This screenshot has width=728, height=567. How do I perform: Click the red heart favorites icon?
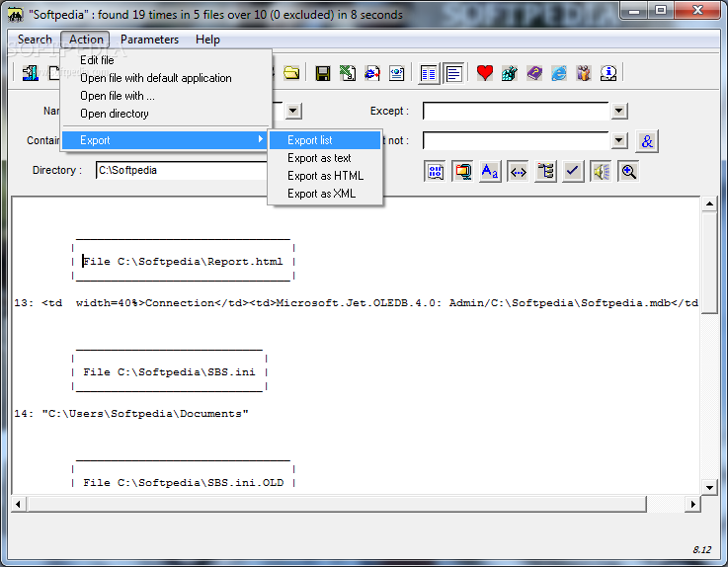[485, 73]
